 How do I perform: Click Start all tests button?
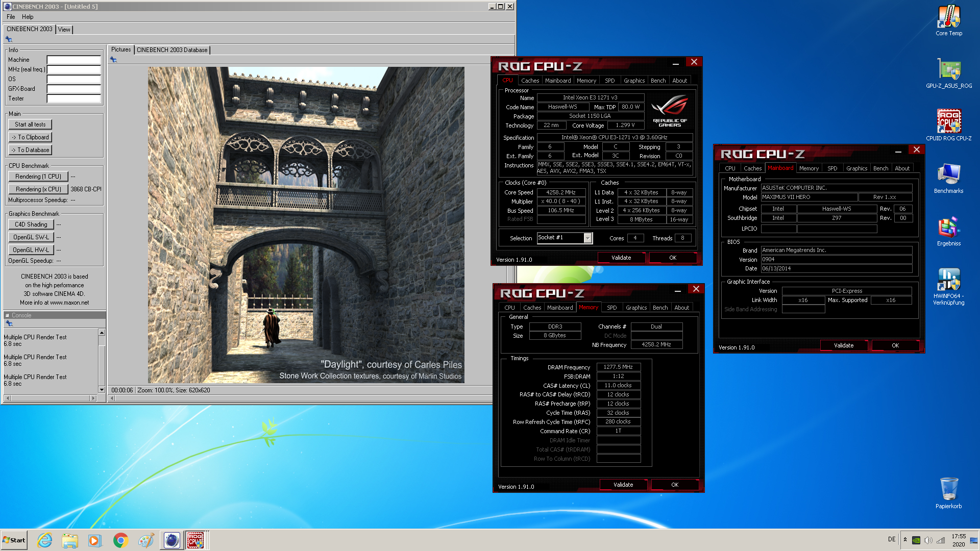pos(30,124)
